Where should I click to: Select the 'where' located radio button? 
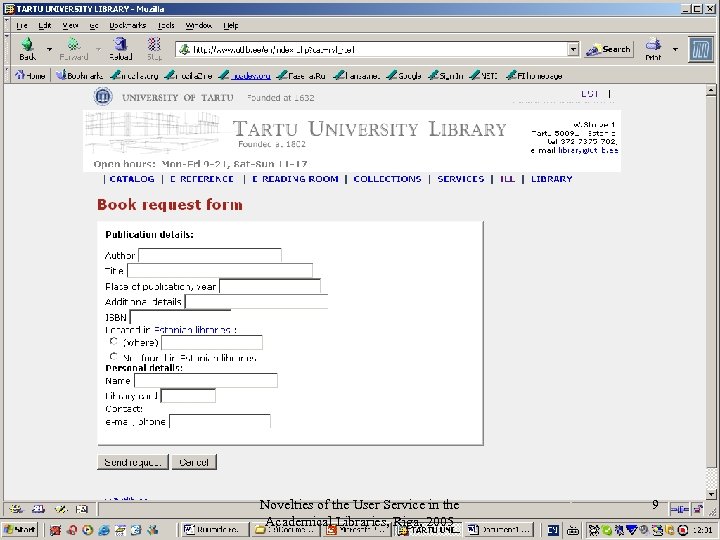(x=113, y=341)
